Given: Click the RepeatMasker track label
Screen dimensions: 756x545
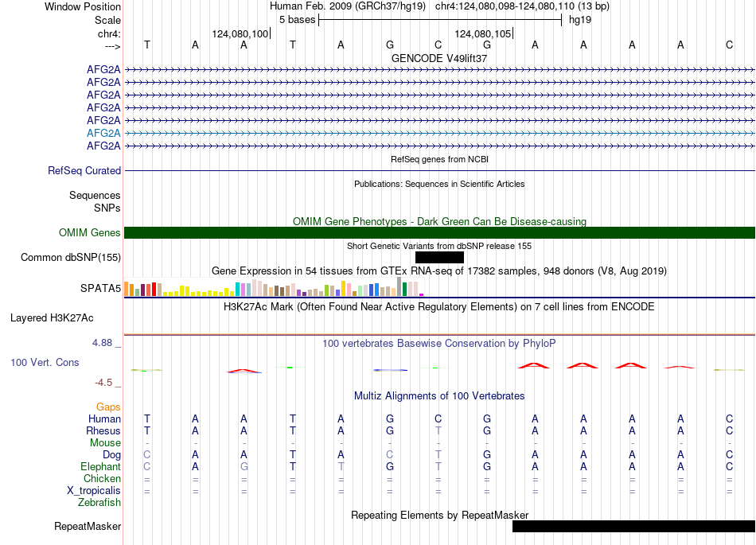Looking at the screenshot, I should coord(88,526).
